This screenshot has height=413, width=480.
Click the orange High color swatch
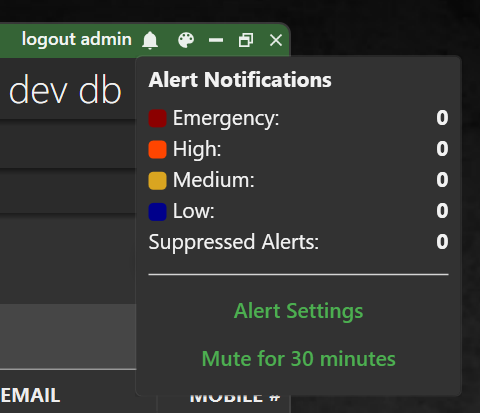click(157, 149)
